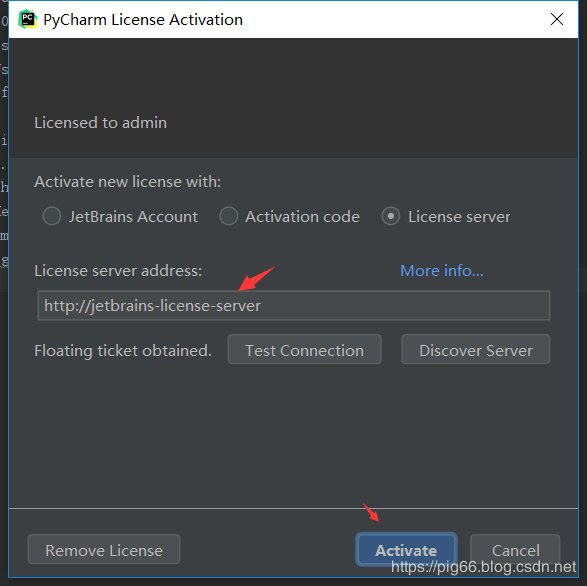Close the PyCharm License Activation dialog
Viewport: 587px width, 586px height.
click(557, 19)
